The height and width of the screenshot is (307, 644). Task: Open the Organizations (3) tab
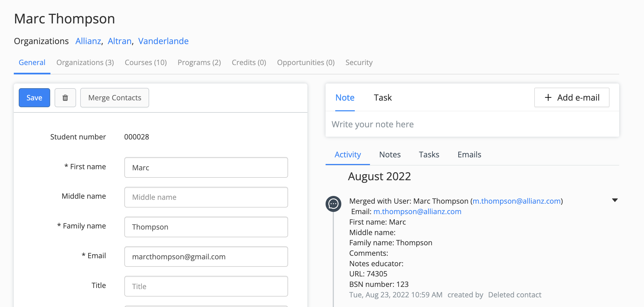coord(85,63)
